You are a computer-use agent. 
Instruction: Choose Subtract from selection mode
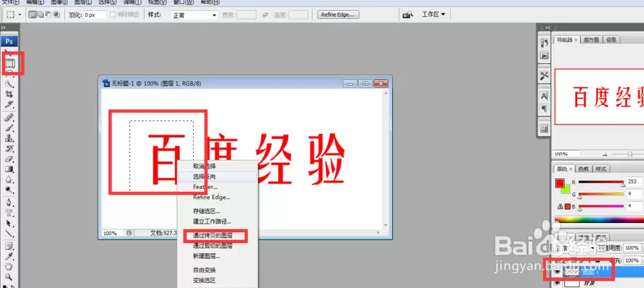click(48, 15)
